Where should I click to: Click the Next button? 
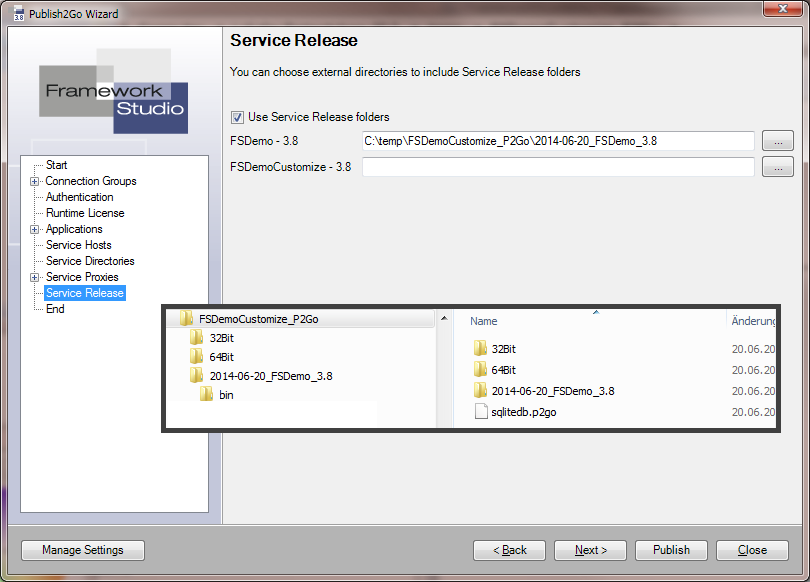coord(590,550)
